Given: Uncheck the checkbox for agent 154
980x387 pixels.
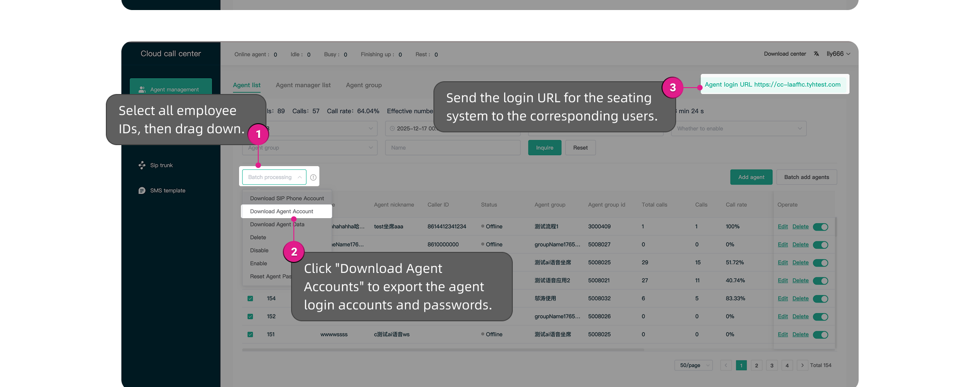Looking at the screenshot, I should pyautogui.click(x=250, y=298).
